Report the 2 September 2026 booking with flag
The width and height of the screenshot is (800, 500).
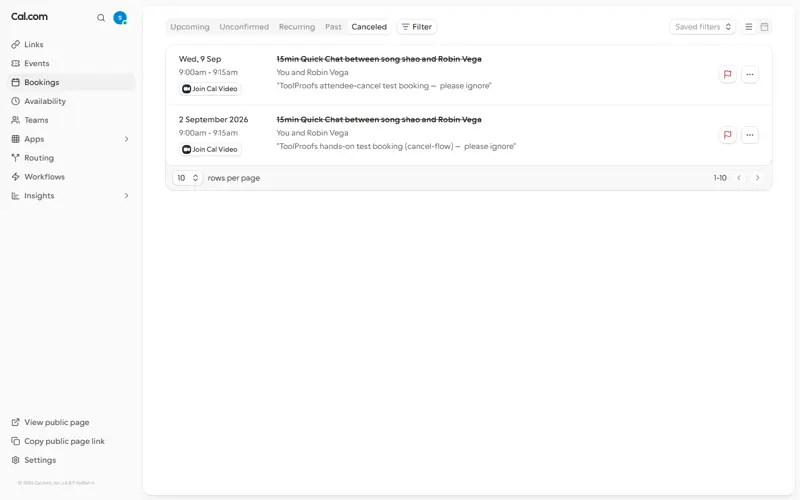(728, 135)
